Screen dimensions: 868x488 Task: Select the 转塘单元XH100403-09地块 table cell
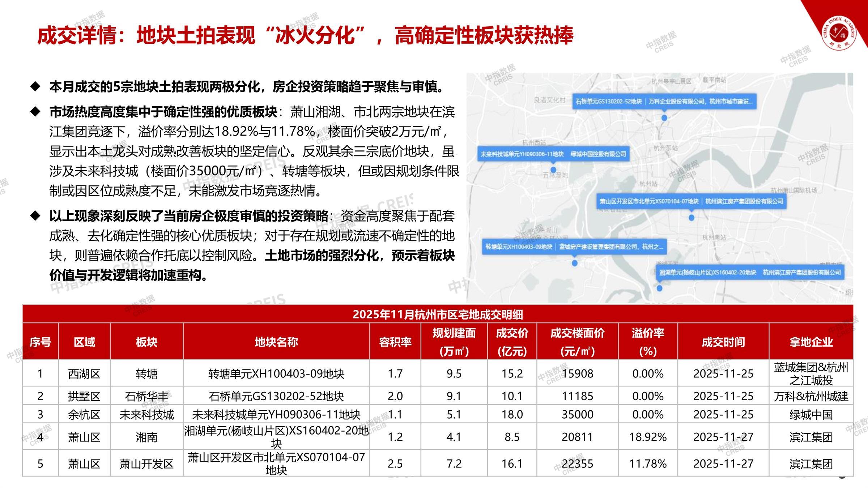[x=276, y=373]
